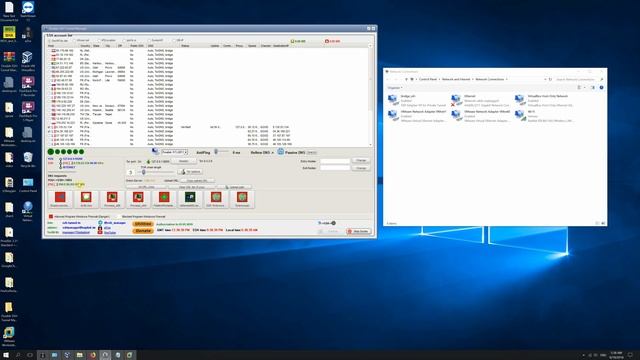640x360 pixels.
Task: Click the green timer icon above the account list
Action: [x=292, y=41]
